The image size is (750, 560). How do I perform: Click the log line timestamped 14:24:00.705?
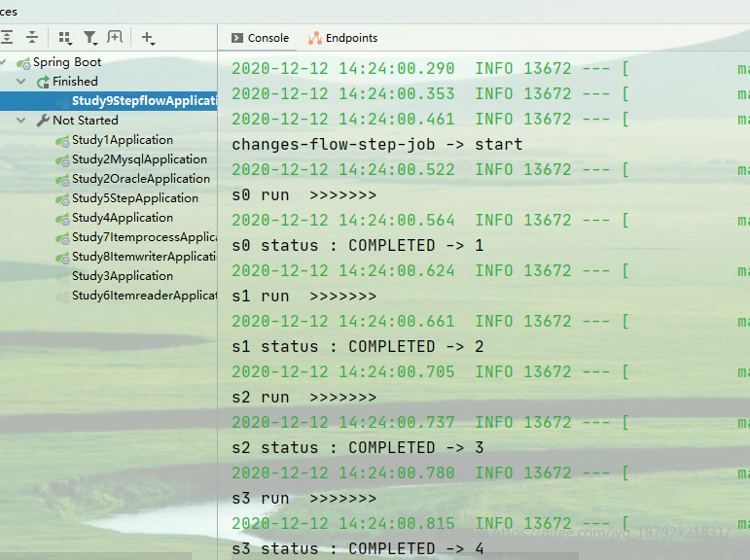point(490,372)
